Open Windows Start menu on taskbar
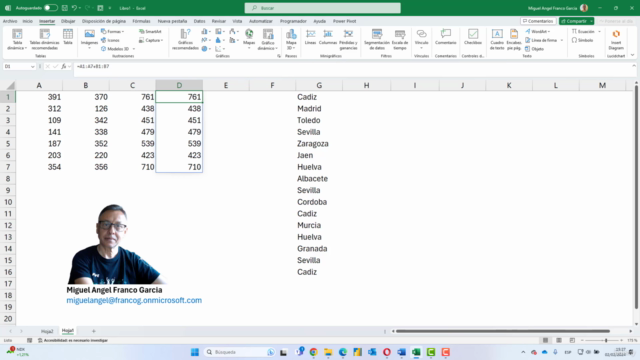This screenshot has width=640, height=360. [195, 352]
